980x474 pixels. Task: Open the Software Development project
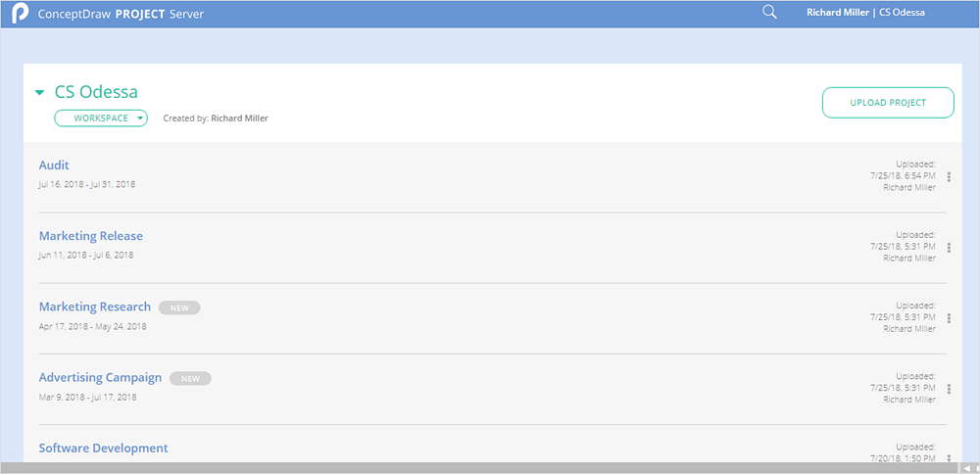click(x=103, y=448)
